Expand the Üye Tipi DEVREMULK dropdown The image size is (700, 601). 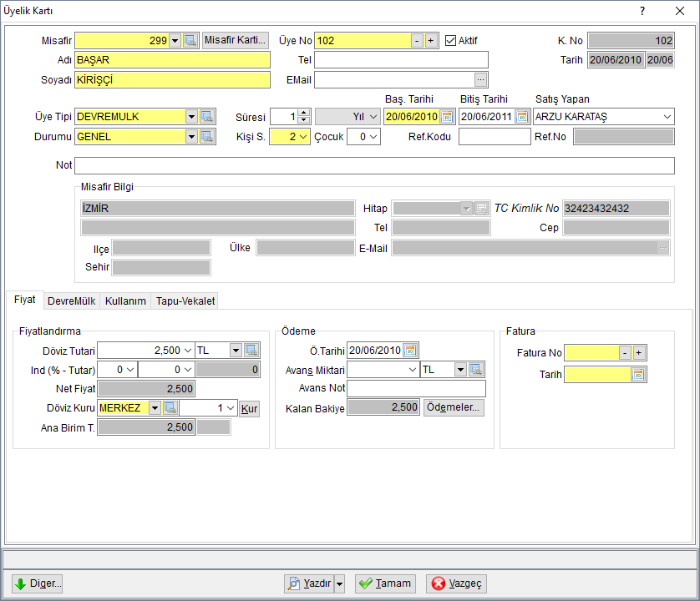(191, 117)
